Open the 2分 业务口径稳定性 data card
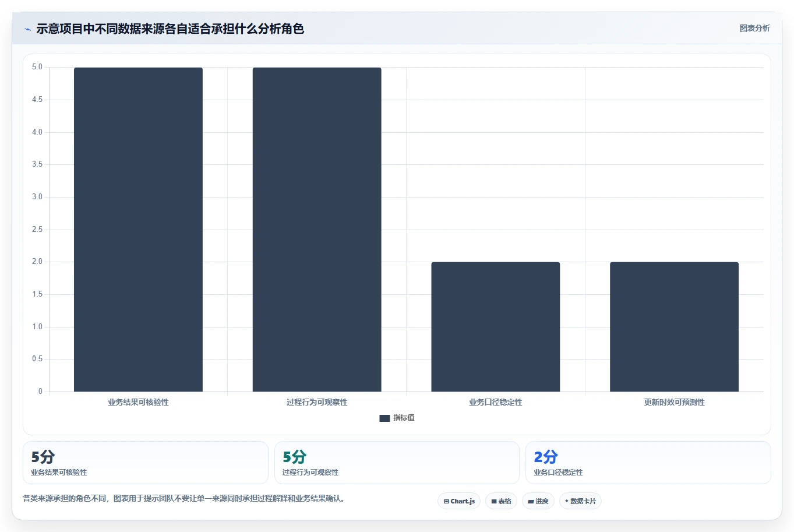794x532 pixels. point(648,463)
